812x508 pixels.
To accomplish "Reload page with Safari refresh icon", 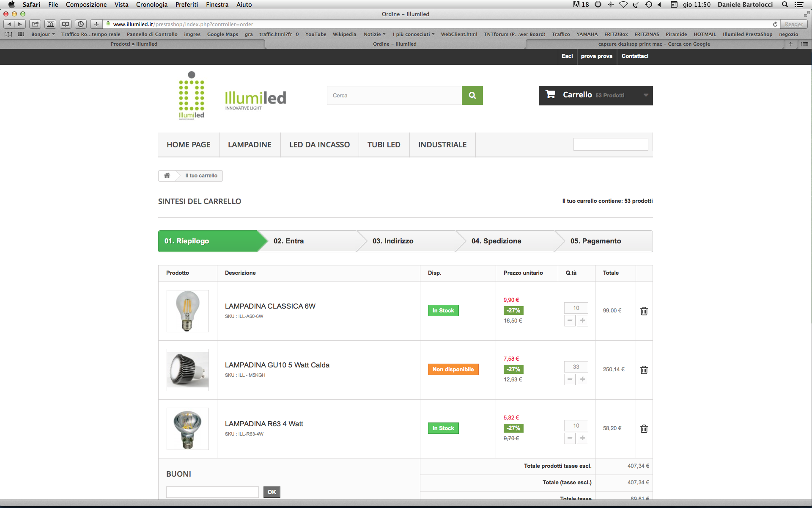I will (775, 24).
